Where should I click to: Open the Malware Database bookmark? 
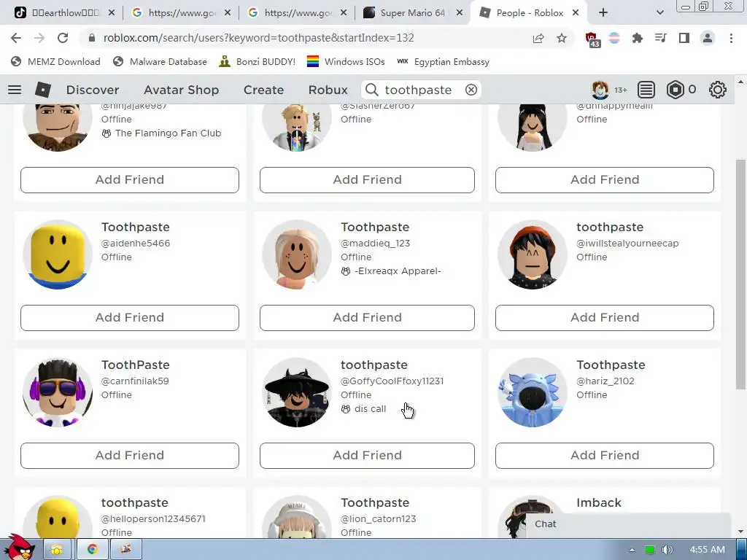tap(160, 61)
